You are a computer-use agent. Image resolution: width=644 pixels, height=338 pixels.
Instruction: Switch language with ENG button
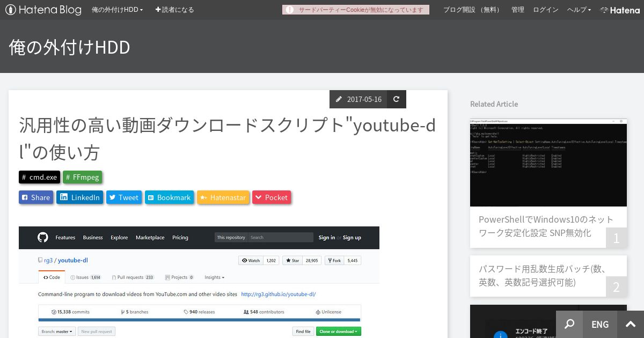[x=600, y=324]
